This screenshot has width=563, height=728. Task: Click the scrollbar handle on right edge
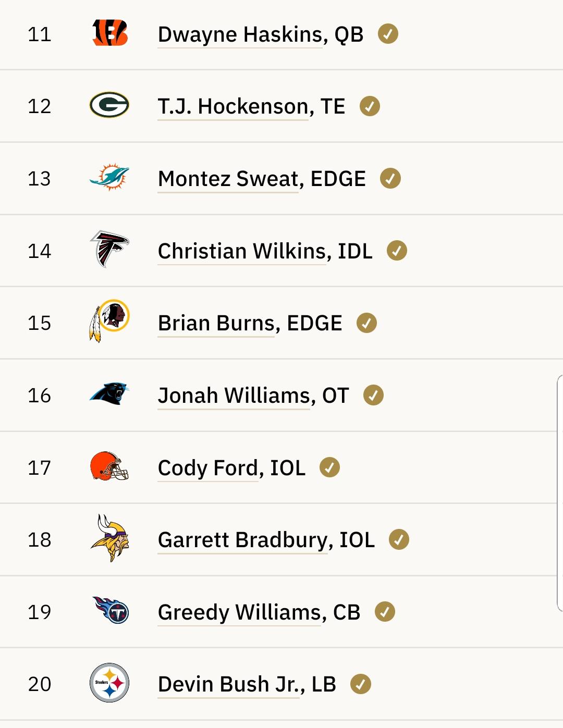tap(560, 493)
